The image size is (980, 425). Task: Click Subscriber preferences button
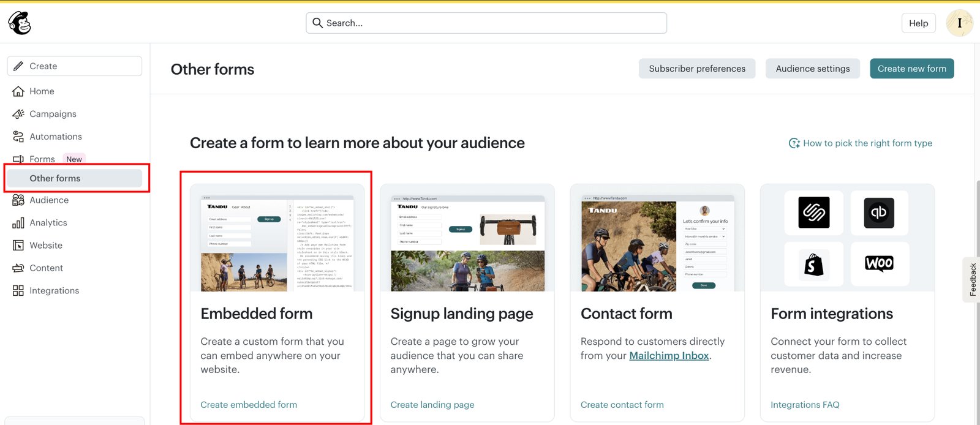click(x=697, y=69)
